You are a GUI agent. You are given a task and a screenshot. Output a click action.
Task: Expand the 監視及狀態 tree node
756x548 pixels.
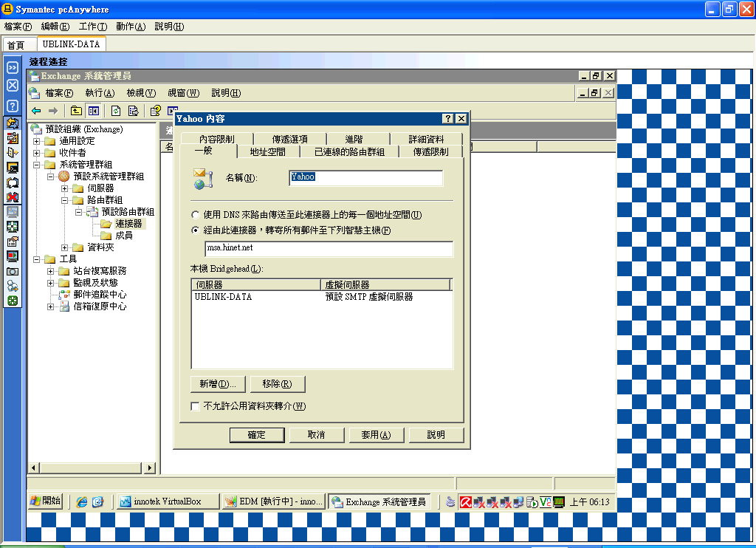pyautogui.click(x=51, y=283)
